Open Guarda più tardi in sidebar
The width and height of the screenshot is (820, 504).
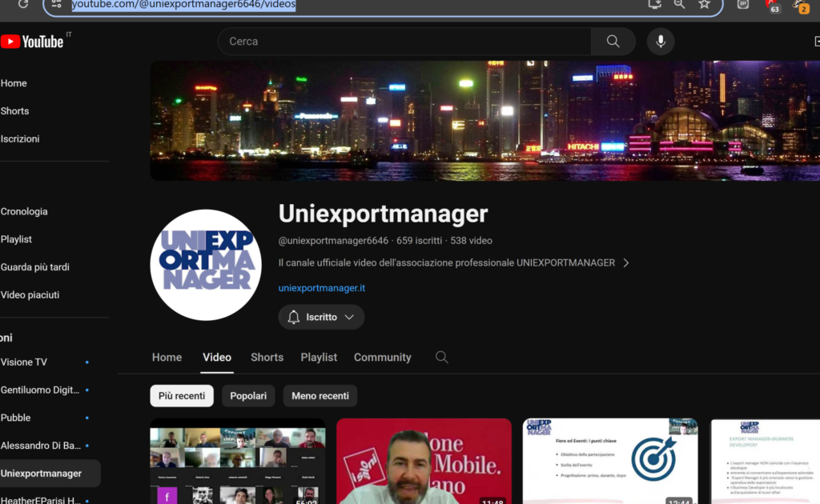click(35, 267)
